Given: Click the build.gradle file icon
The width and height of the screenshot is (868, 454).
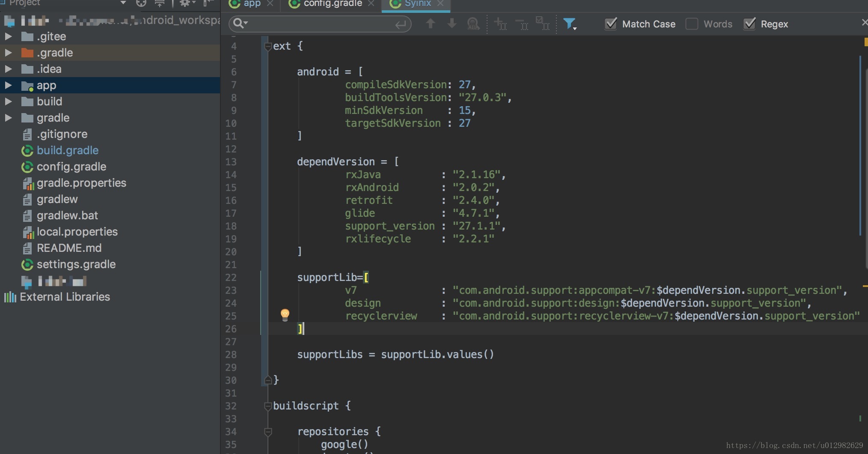Looking at the screenshot, I should click(x=27, y=150).
